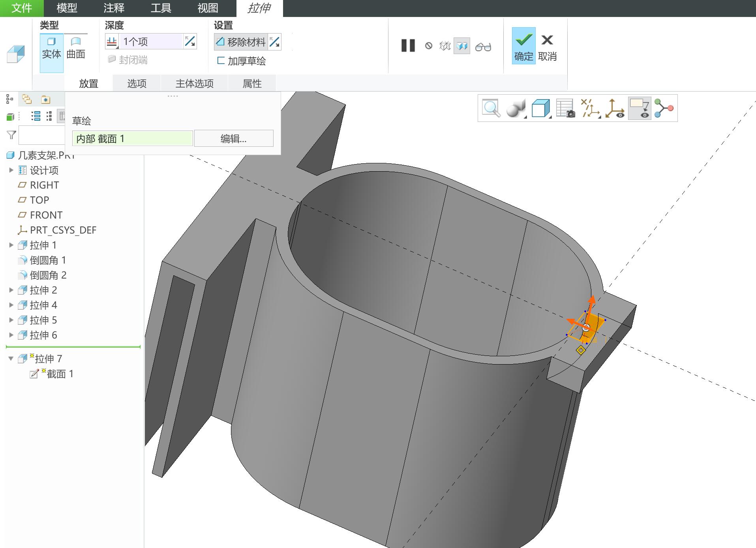This screenshot has width=756, height=548.
Task: Open the refit zoom magnifier tool
Action: 491,108
